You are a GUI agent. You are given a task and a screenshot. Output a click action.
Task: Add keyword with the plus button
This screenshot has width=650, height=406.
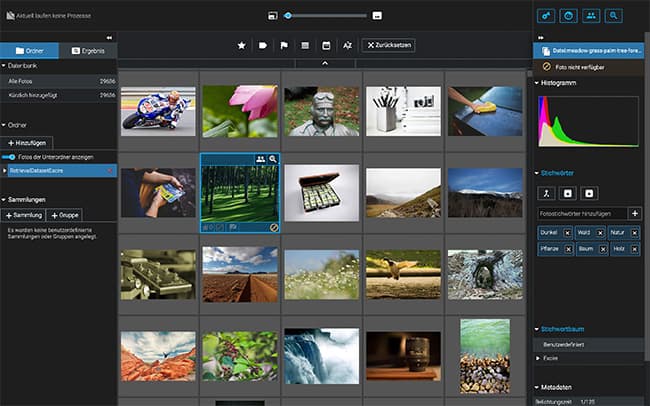tap(635, 214)
